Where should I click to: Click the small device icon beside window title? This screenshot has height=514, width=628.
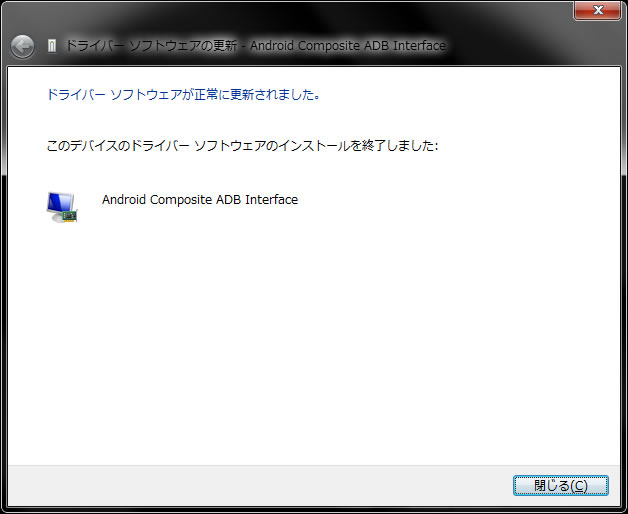52,46
